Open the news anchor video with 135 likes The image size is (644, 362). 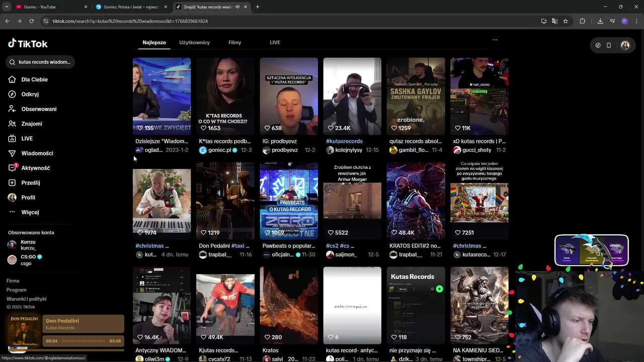pos(162,96)
